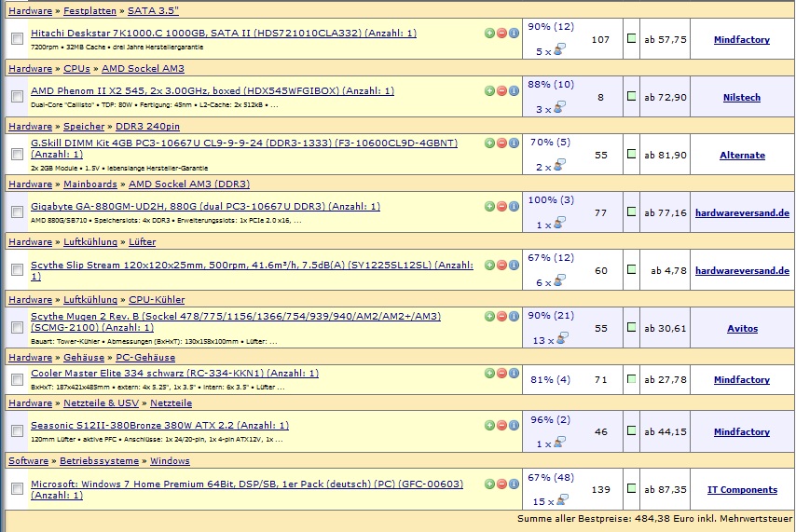
Task: Click green plus icon for Gigabyte GA-880GM-UD2H
Action: (x=489, y=206)
